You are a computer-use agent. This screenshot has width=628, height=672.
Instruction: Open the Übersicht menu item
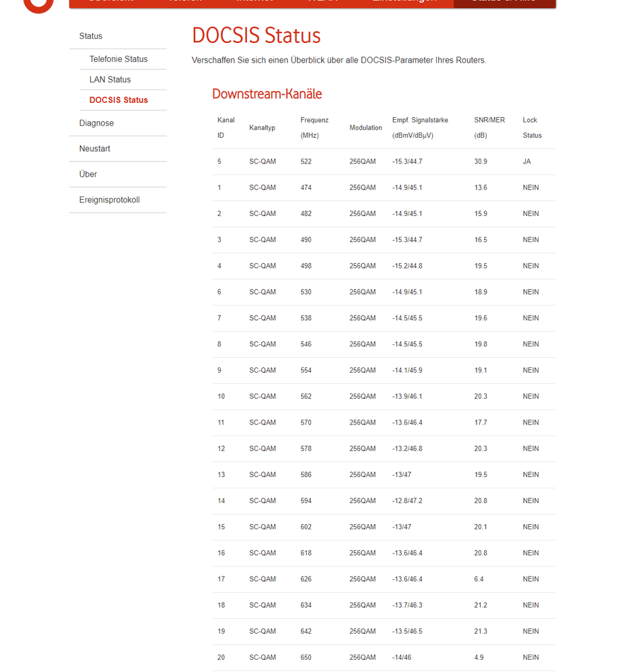pyautogui.click(x=110, y=3)
